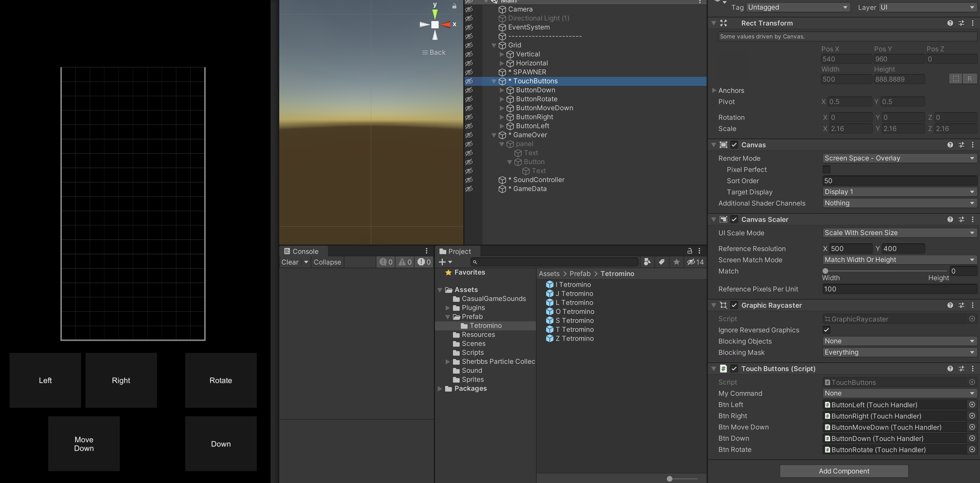Expand ButtonMoveDown in the hierarchy
Screen dimensions: 980x483
coord(502,108)
